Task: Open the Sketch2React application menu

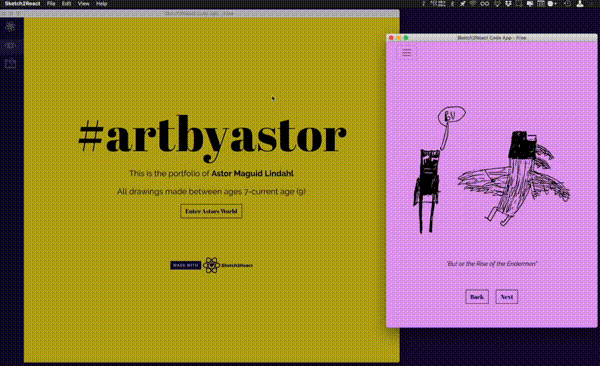Action: point(22,3)
